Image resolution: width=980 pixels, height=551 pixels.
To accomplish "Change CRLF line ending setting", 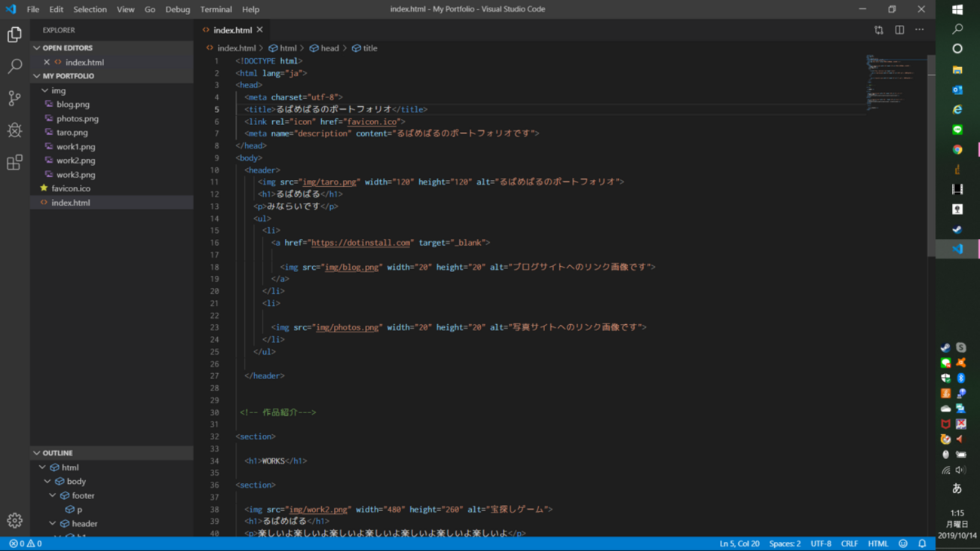I will tap(849, 543).
